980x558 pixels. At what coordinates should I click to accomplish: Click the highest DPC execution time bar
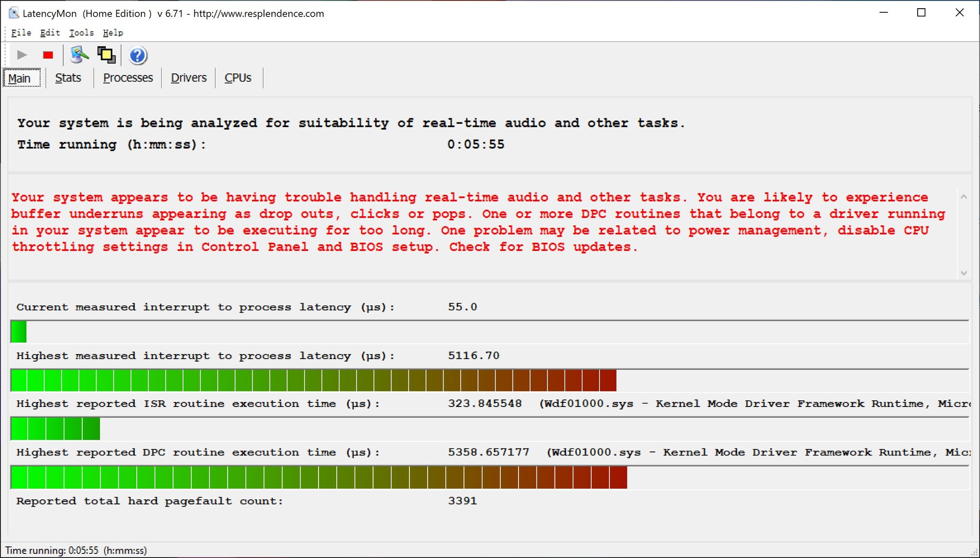click(318, 477)
